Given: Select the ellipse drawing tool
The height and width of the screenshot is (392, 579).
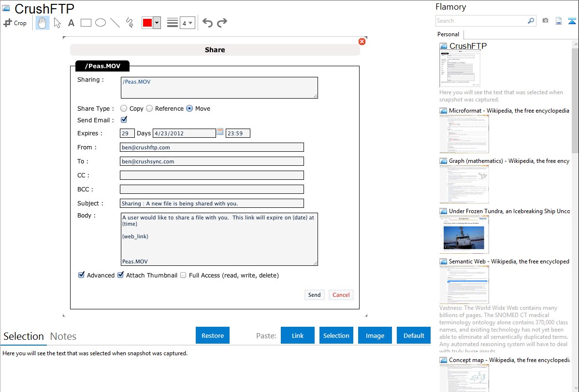Looking at the screenshot, I should click(101, 23).
